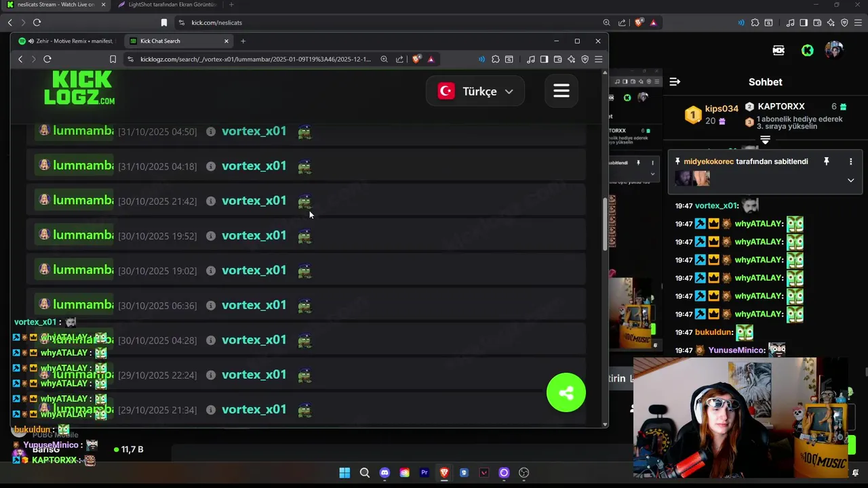Click lummambar channel in 30/10/2025 19:02 row
This screenshot has width=868, height=488.
(75, 270)
